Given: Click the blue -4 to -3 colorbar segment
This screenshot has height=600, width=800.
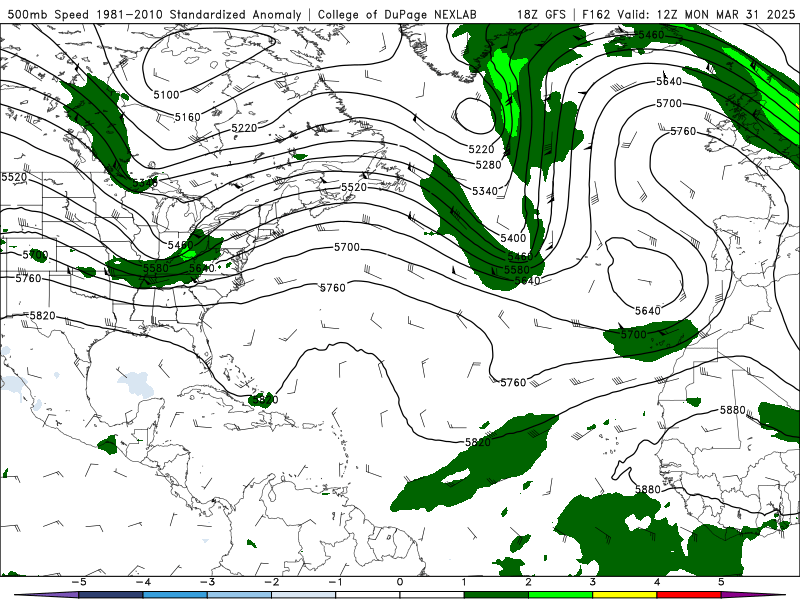Looking at the screenshot, I should pyautogui.click(x=175, y=595).
